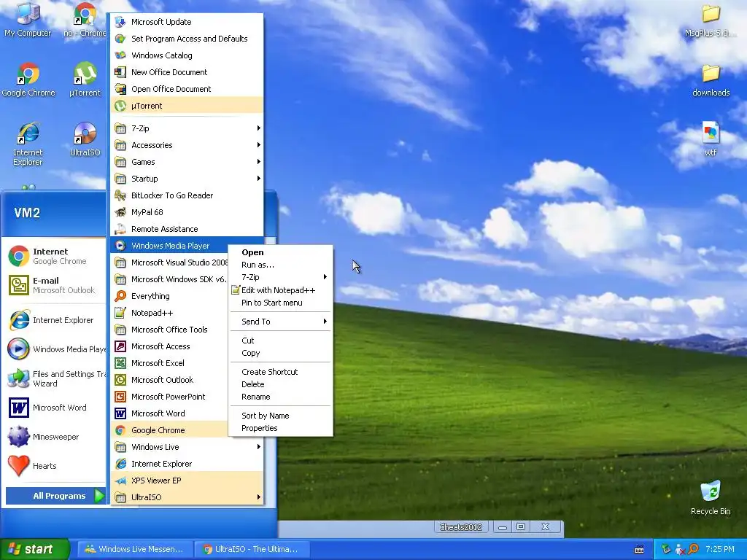Open Files and Settings Transfer Wizard
Screen dimensions: 747x560
(54, 378)
